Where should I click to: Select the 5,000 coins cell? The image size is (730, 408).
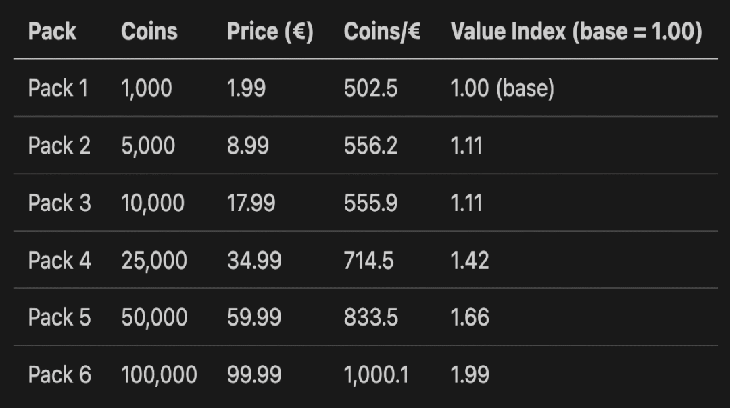pos(148,146)
